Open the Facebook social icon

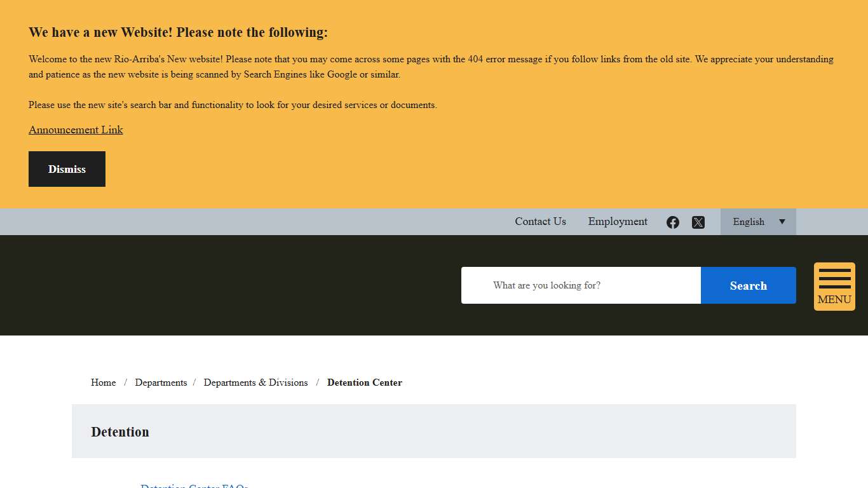point(673,222)
